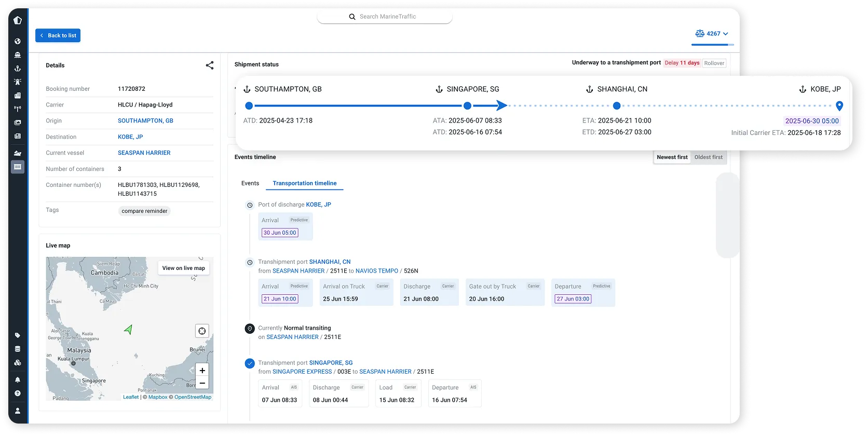Open the vessels ship icon in sidebar

coord(18,55)
